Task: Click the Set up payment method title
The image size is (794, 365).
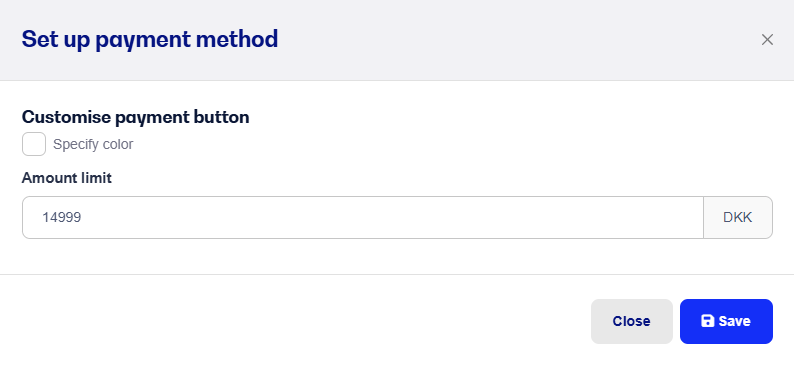Action: click(x=150, y=39)
